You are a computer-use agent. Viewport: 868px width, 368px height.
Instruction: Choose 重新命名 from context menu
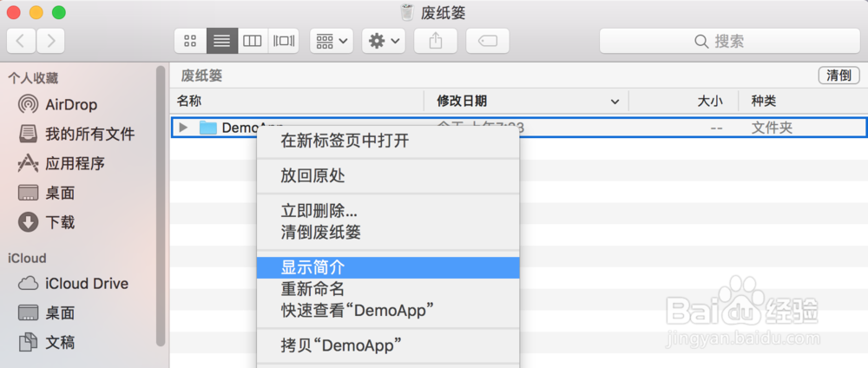tap(388, 289)
